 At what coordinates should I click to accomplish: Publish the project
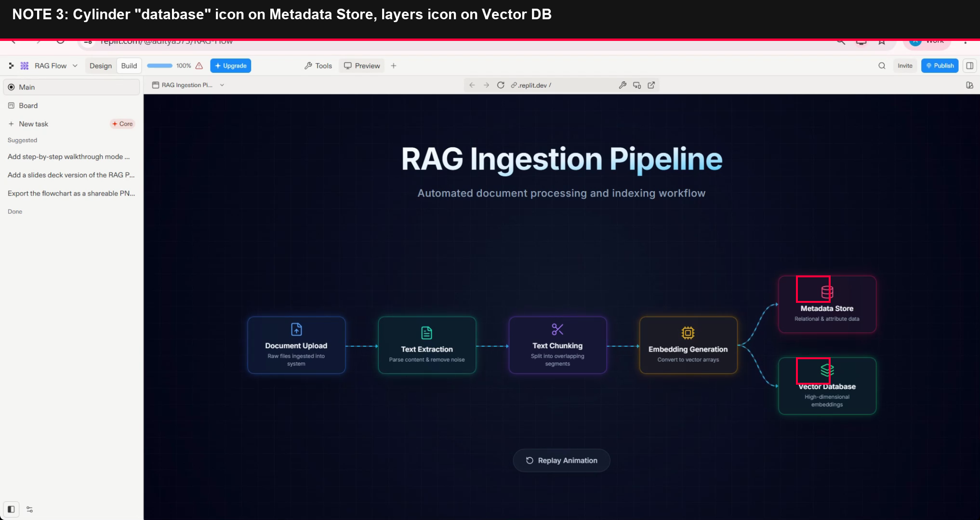[x=940, y=66]
